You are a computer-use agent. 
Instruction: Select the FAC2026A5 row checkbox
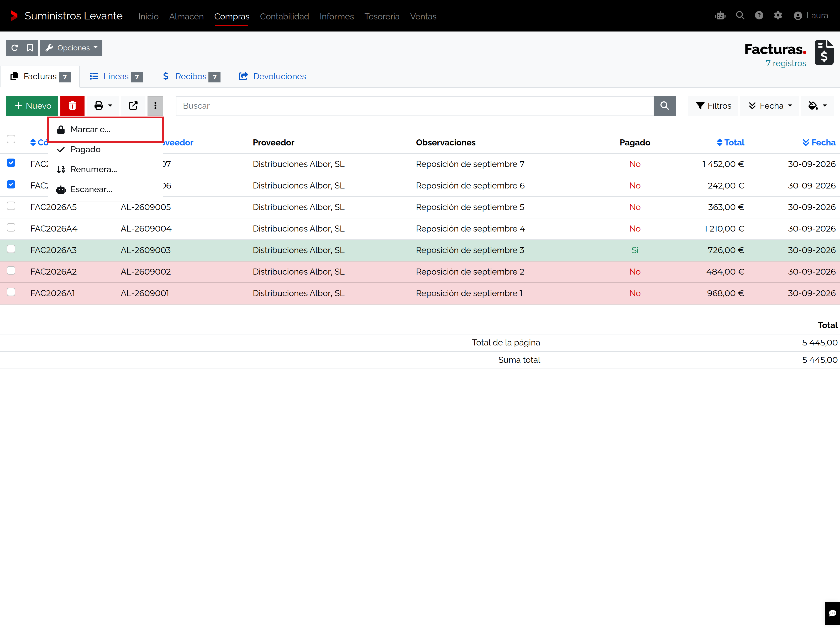11,206
